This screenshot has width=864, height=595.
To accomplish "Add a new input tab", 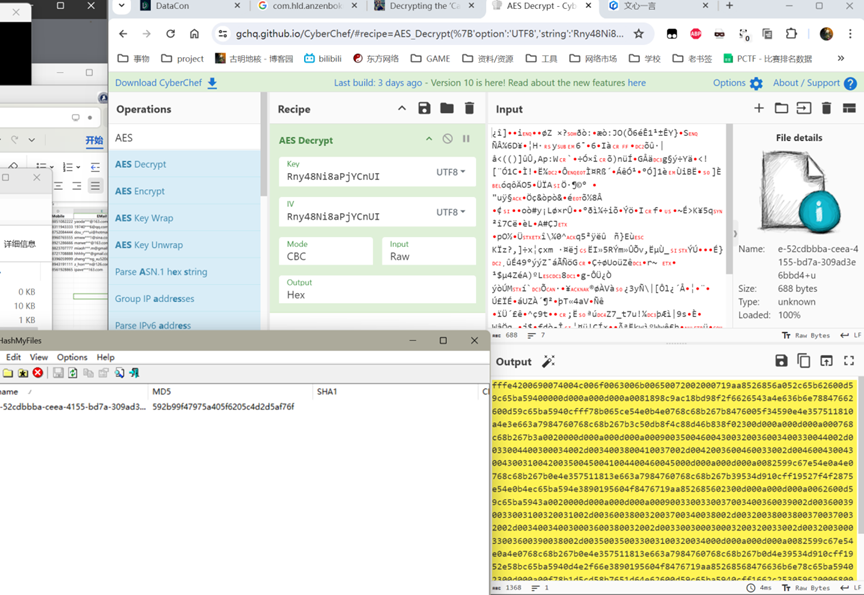I will pos(759,108).
